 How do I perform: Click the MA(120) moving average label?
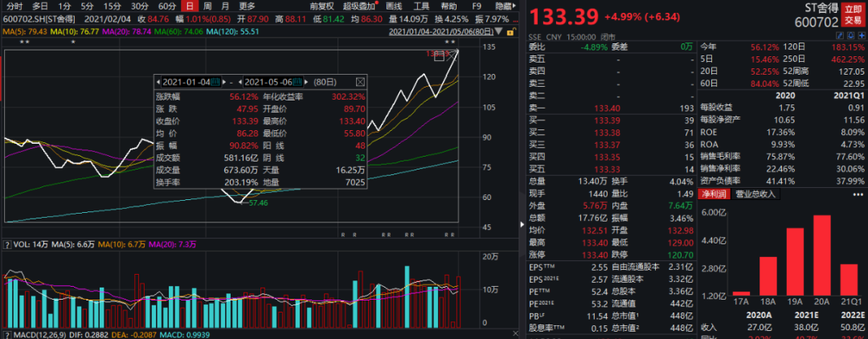pyautogui.click(x=232, y=31)
